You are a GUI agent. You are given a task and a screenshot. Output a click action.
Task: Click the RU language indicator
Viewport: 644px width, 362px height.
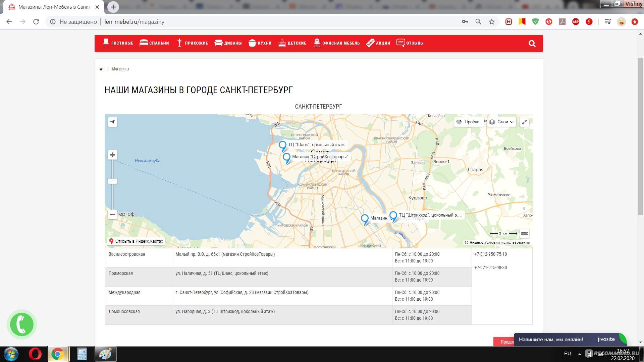click(x=568, y=353)
